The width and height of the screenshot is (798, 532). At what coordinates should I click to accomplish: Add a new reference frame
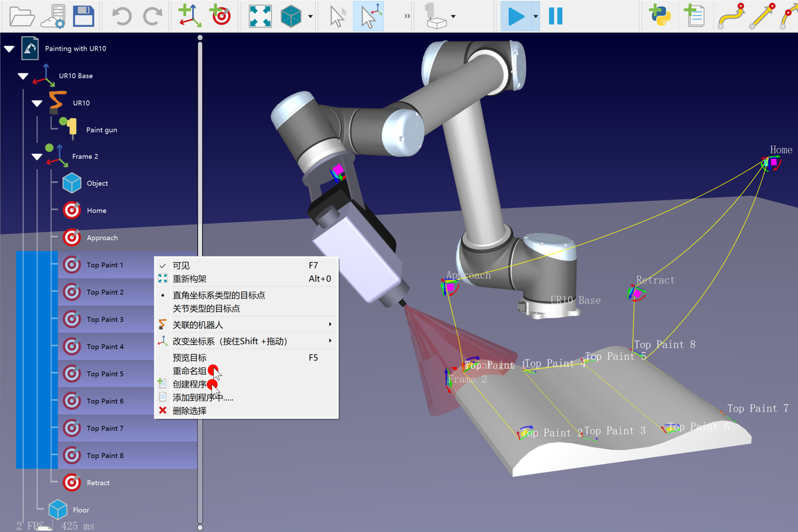[189, 17]
